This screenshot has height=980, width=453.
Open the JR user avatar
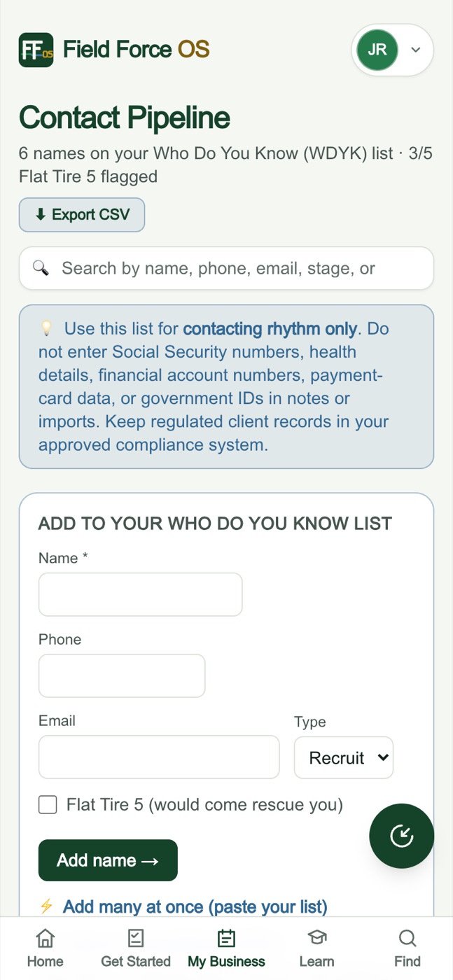coord(377,50)
